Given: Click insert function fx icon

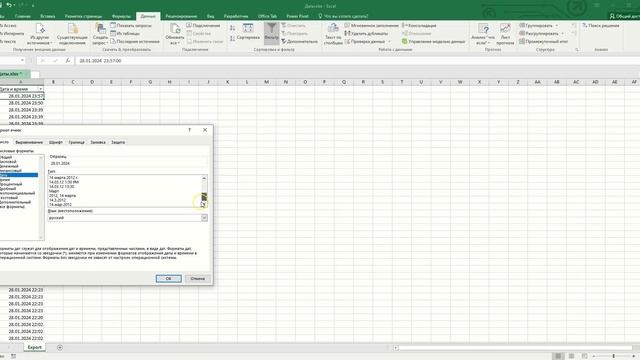Looking at the screenshot, I should coord(68,60).
